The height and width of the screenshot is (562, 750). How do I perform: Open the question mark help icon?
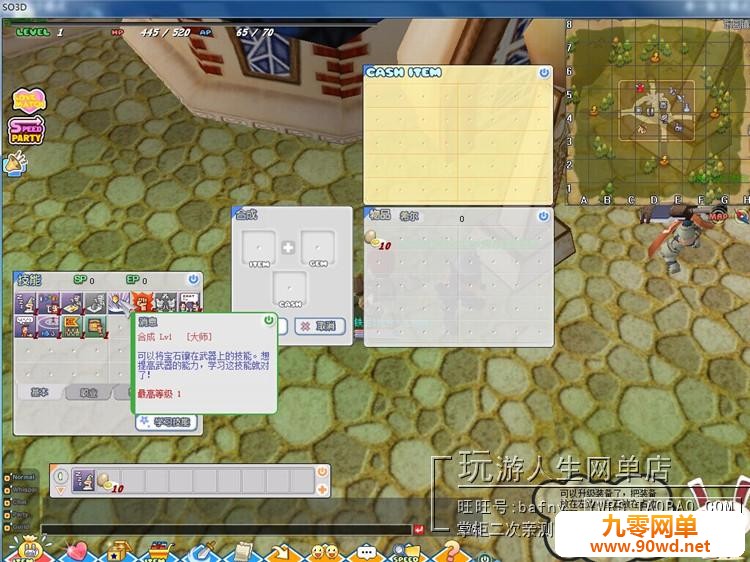click(x=451, y=551)
